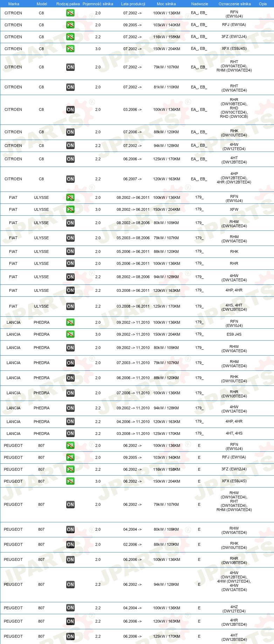The image size is (274, 644).
Task: Click the ON diesel icon for Lancia Phedra 79kW/107KM
Action: tap(70, 363)
